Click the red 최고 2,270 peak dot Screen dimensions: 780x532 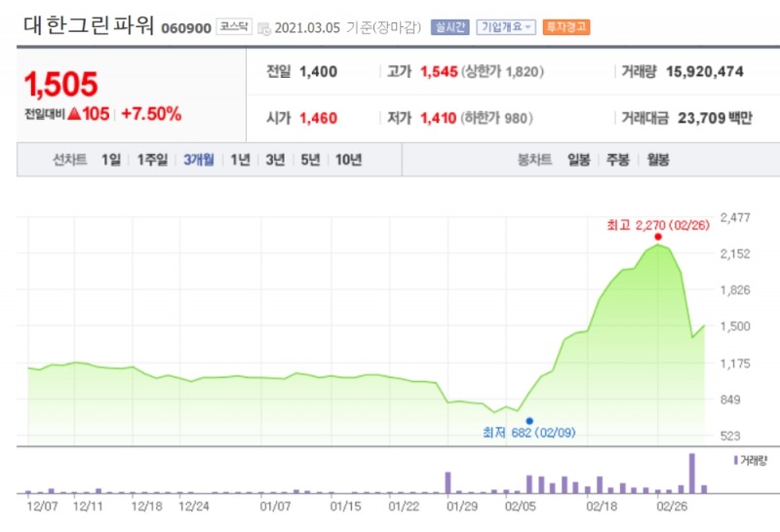658,237
